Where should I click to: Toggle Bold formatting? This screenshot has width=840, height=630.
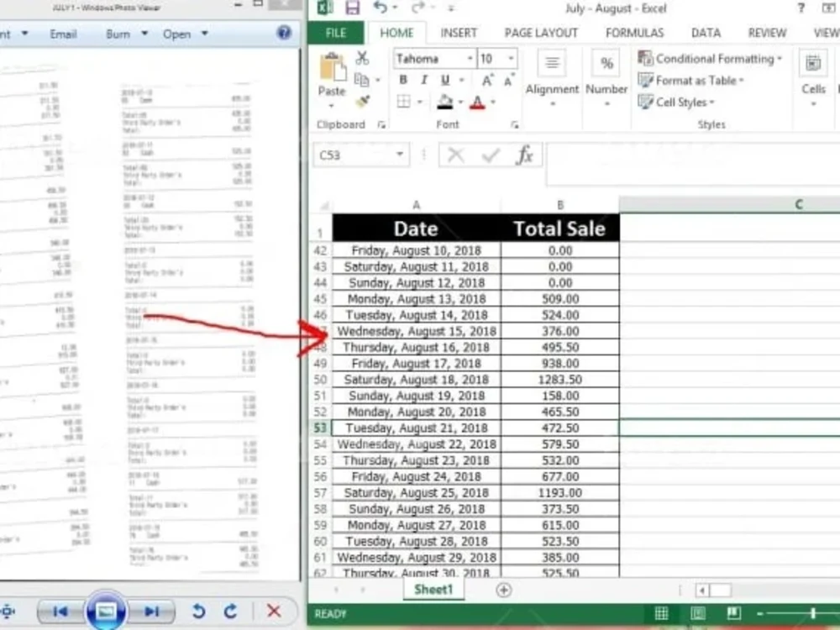click(403, 80)
